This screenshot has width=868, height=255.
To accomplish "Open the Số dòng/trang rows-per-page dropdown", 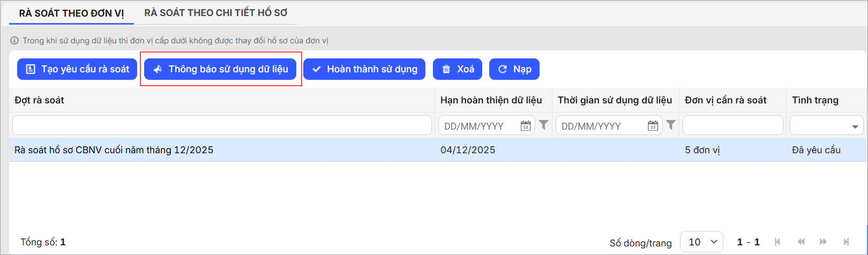I will tap(701, 242).
